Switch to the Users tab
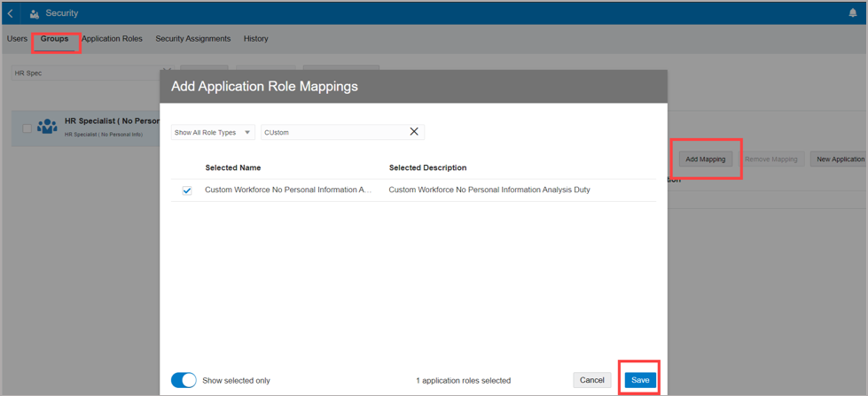 [x=17, y=39]
